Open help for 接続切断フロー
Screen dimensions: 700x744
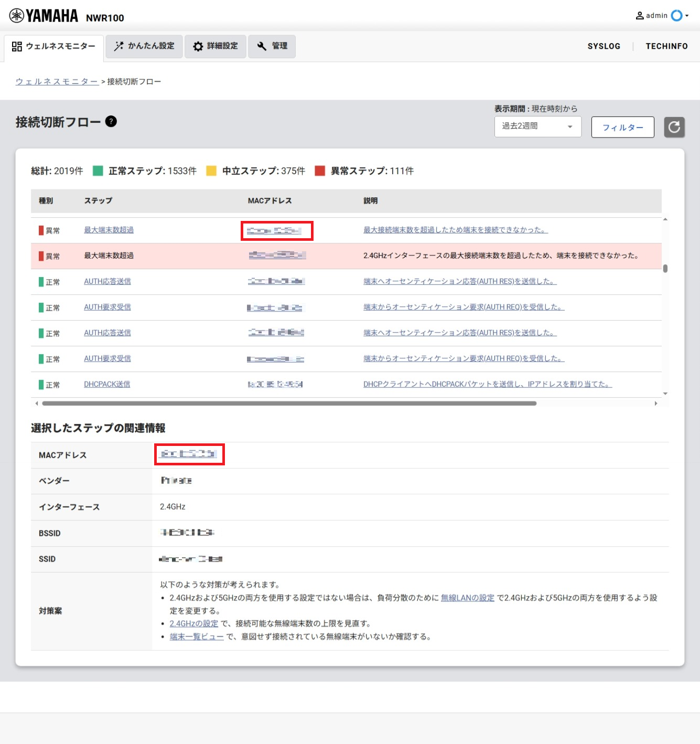111,122
